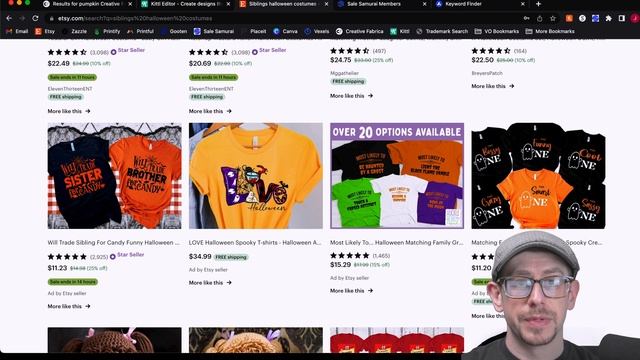The width and height of the screenshot is (640, 360).
Task: Select the Siblings halloween costumes tab
Action: tap(284, 4)
